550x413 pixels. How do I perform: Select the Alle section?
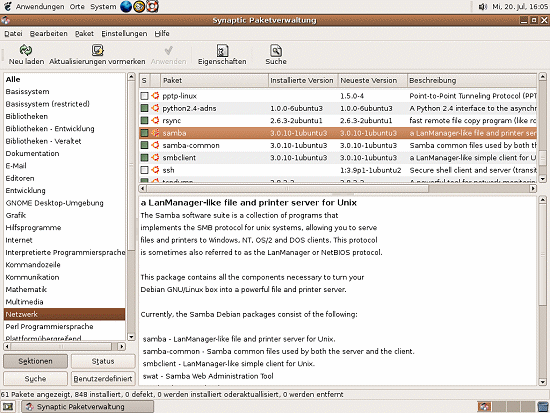click(65, 79)
